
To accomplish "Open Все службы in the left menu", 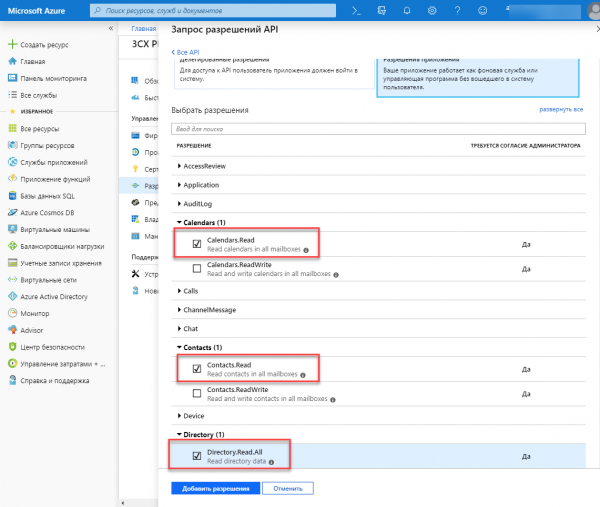I will coord(41,93).
